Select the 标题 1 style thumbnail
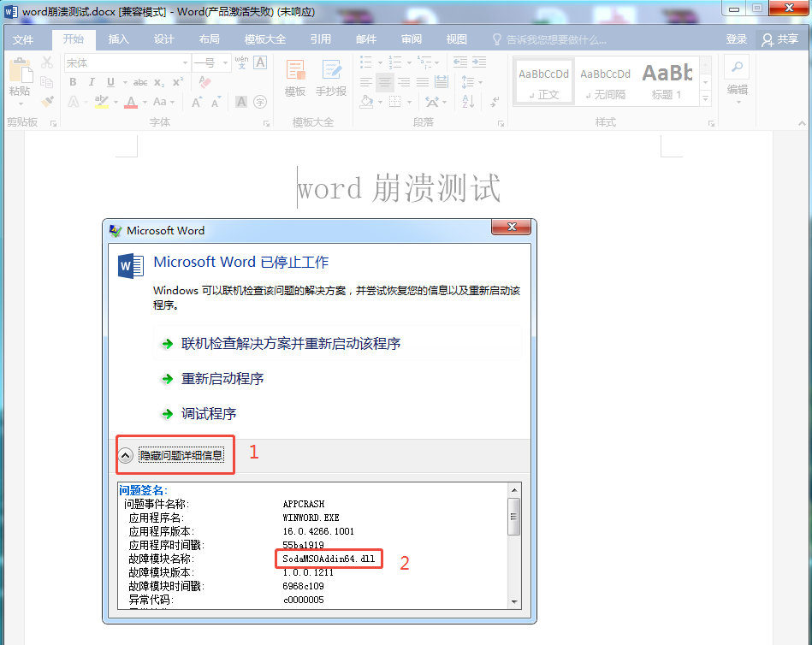The height and width of the screenshot is (645, 812). (667, 82)
